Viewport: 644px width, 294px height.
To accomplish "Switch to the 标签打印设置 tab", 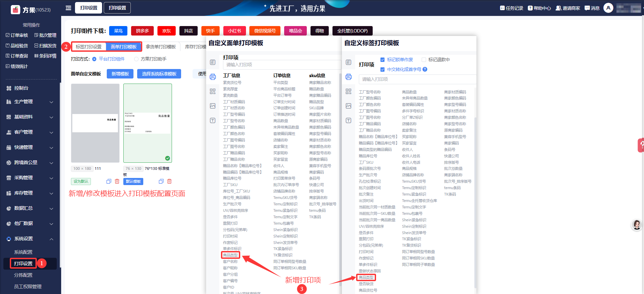I will coord(89,47).
